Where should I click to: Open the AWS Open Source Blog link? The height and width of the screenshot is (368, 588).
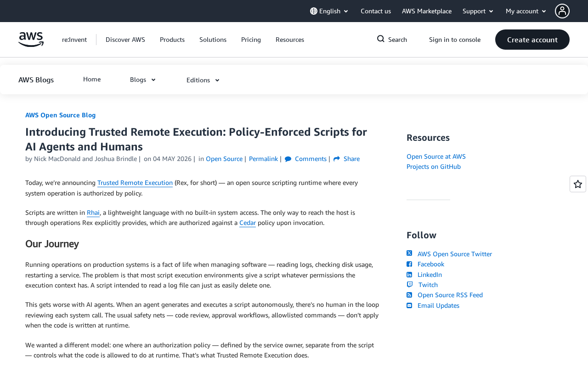61,115
